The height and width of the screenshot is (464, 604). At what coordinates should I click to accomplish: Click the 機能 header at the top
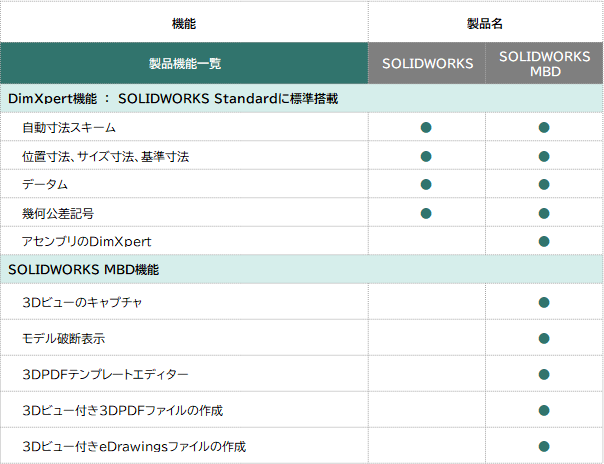pos(185,21)
